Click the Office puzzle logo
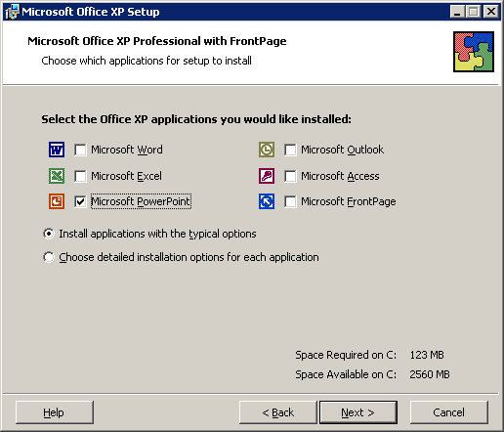504x432 pixels. click(x=474, y=52)
